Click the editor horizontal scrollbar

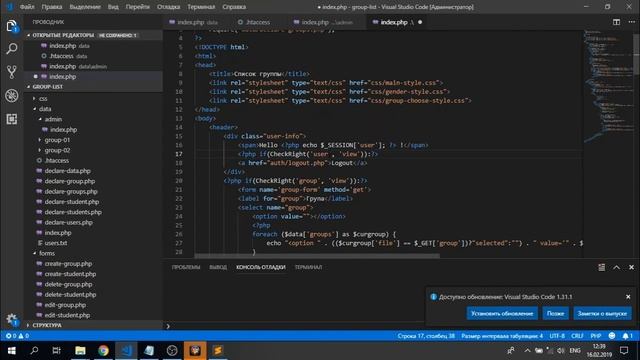(x=317, y=256)
